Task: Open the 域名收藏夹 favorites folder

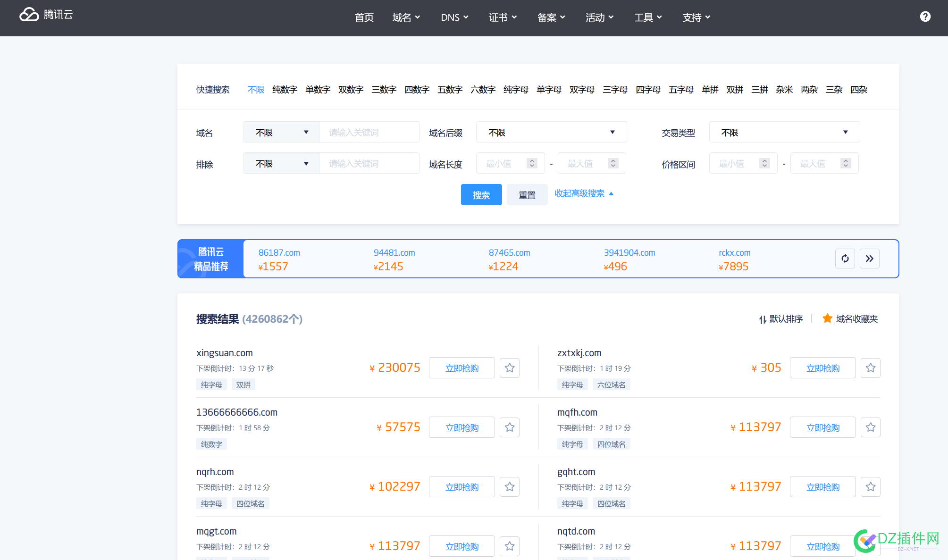Action: (x=850, y=319)
